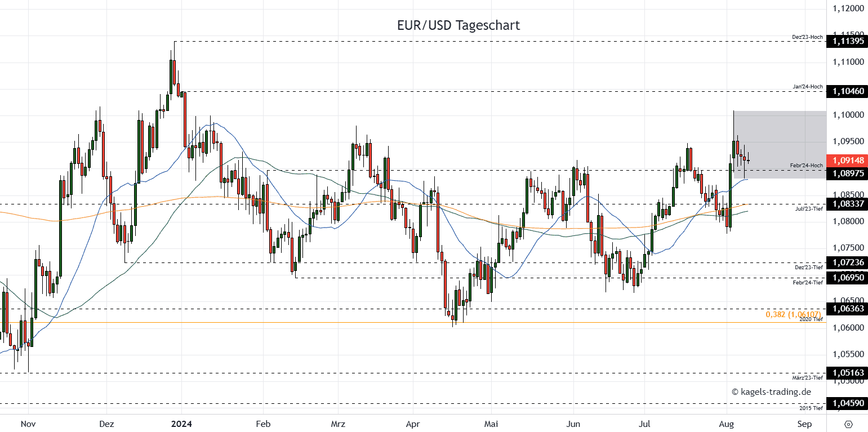Click axis value 1,08000
The image size is (868, 432).
[848, 221]
